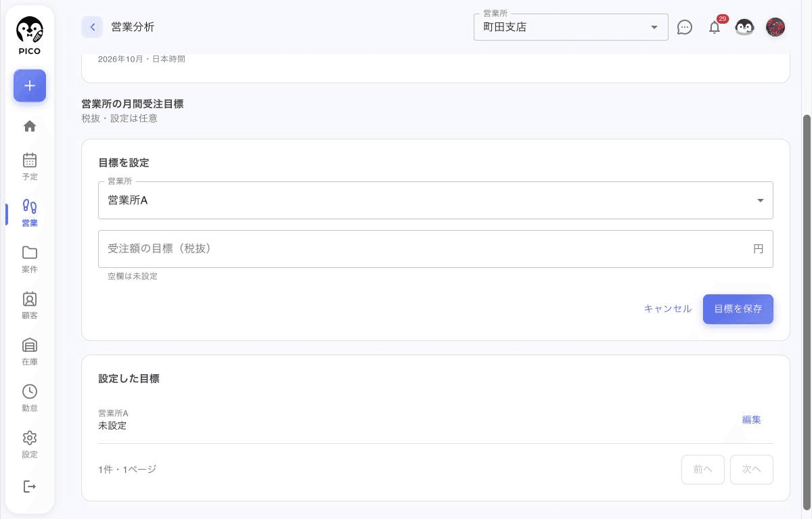Open the 顧客 customers section
812x519 pixels.
[x=30, y=305]
